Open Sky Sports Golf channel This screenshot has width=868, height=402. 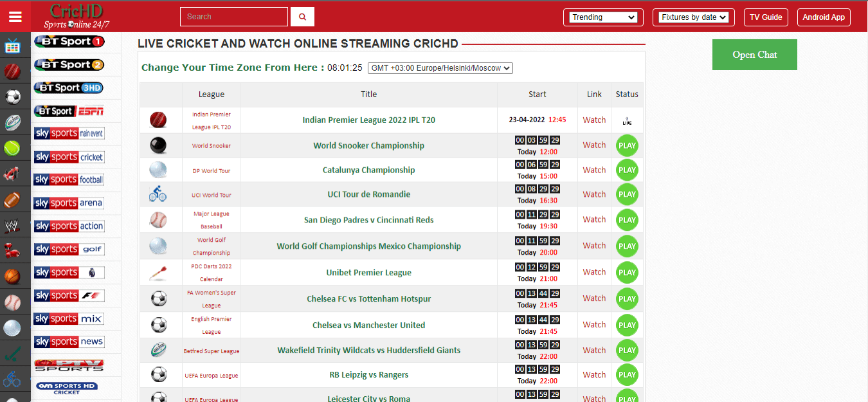click(x=69, y=249)
